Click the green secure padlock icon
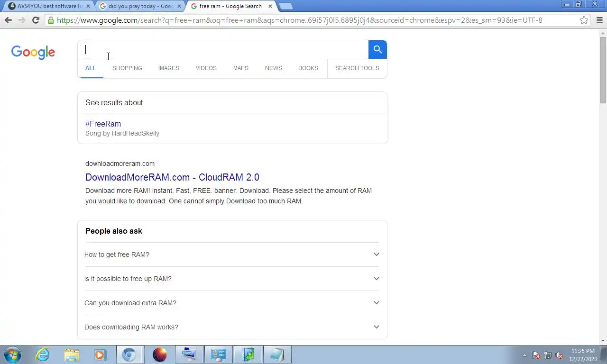Screen dimensions: 607x364 pyautogui.click(x=51, y=20)
